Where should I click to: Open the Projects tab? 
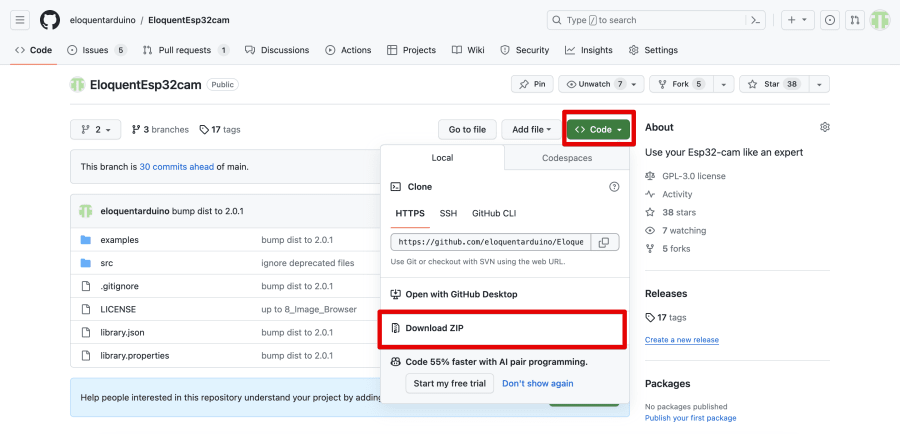tap(411, 50)
